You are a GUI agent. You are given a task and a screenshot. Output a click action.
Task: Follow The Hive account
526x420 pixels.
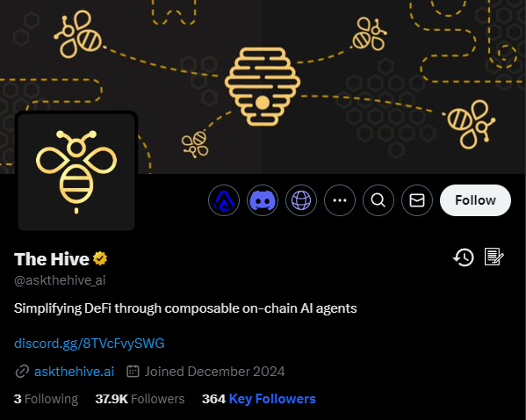click(x=475, y=200)
